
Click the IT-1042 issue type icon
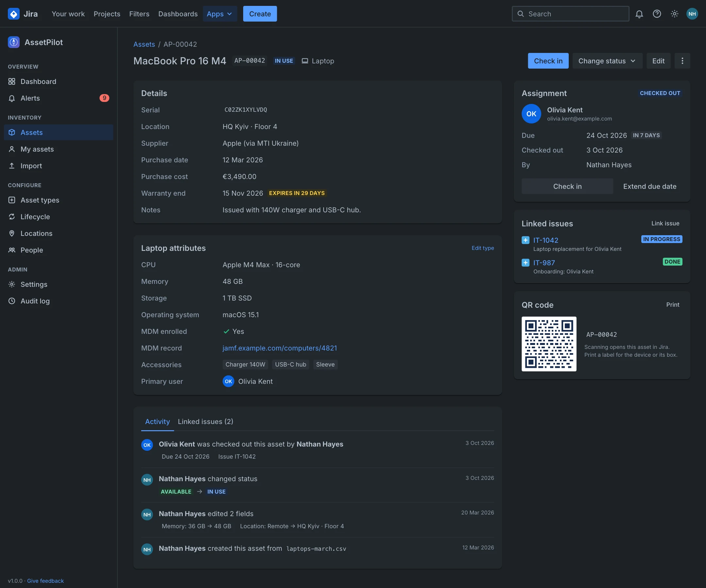pos(526,240)
